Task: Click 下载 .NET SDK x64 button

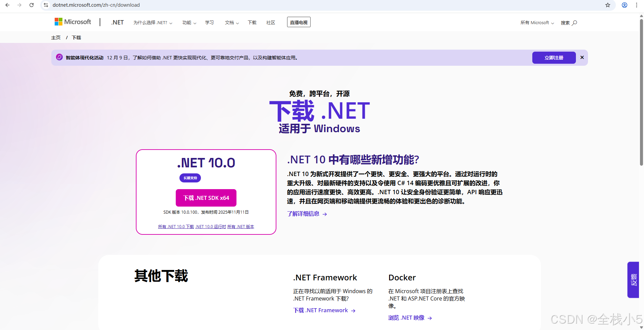Action: 206,198
